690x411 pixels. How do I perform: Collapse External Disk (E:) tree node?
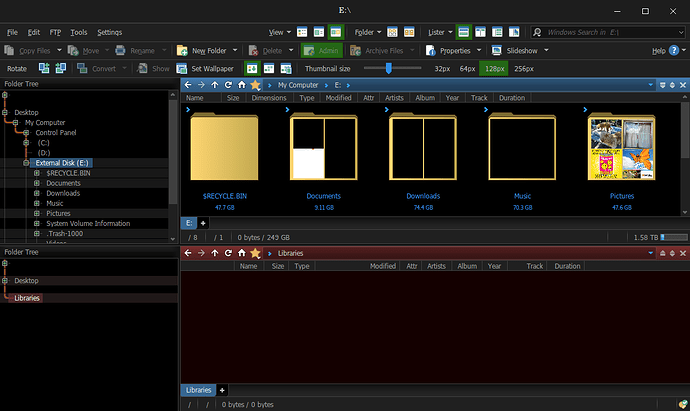click(x=26, y=163)
